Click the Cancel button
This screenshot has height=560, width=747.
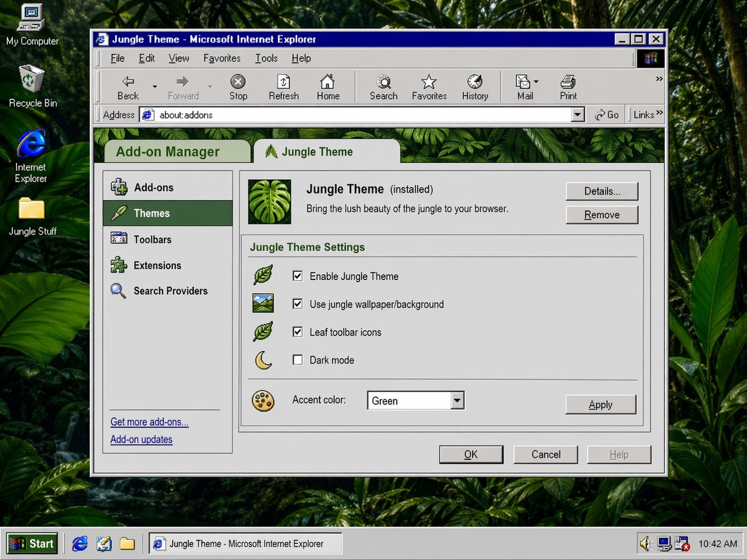pyautogui.click(x=546, y=454)
